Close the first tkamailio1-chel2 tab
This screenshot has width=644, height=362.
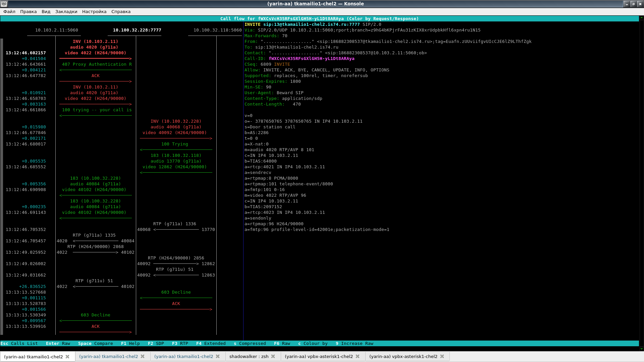[67, 357]
